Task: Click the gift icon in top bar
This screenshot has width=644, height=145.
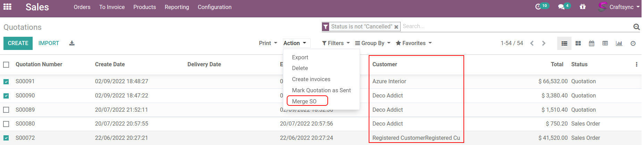Action: click(x=583, y=7)
